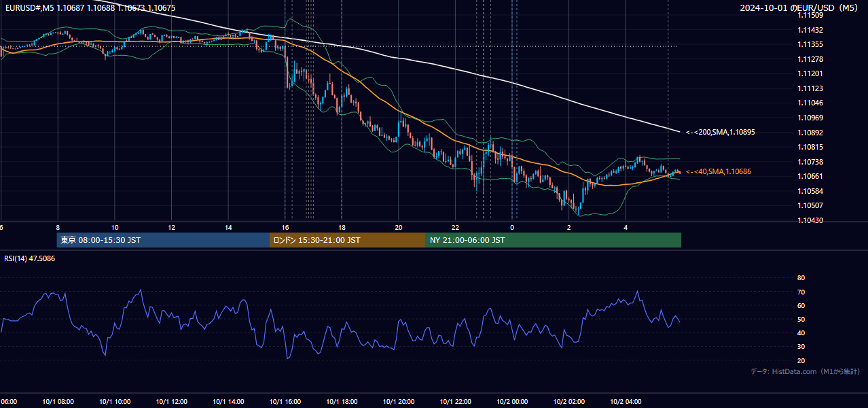Image resolution: width=868 pixels, height=408 pixels.
Task: Select the bottom date label 10/1 12:00
Action: coord(172,402)
